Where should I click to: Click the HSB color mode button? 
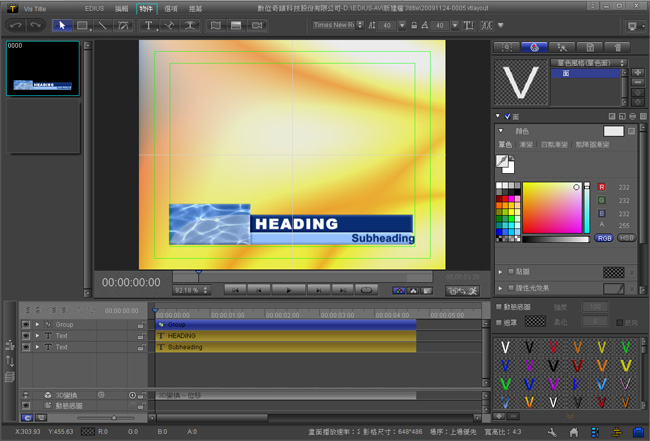tap(628, 239)
